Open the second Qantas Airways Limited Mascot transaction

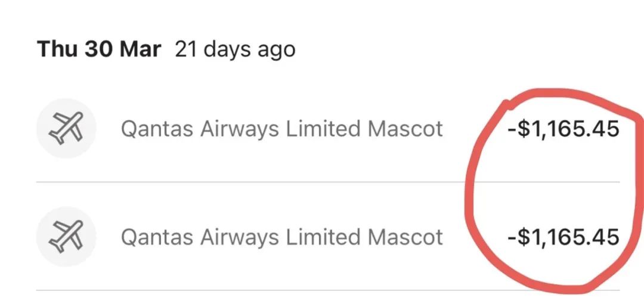pos(281,237)
